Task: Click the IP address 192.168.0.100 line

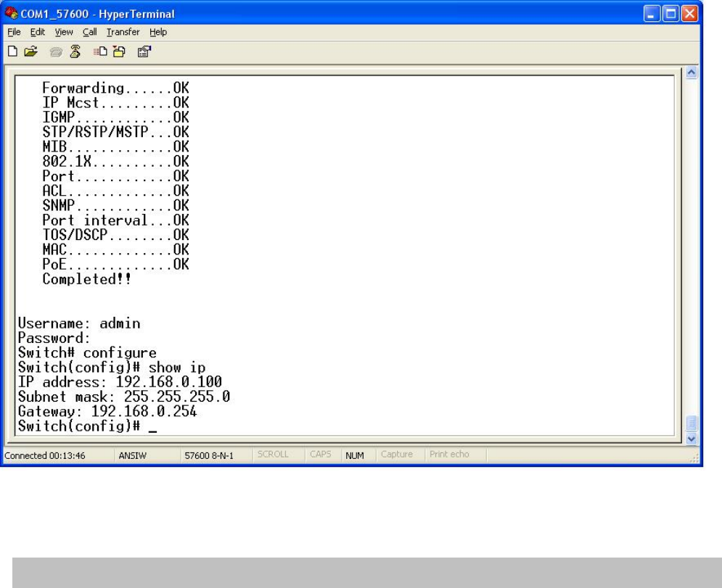Action: click(x=120, y=382)
